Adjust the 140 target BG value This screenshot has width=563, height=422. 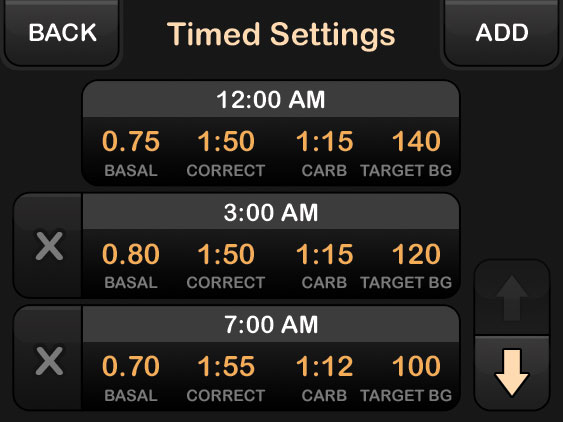coord(416,141)
